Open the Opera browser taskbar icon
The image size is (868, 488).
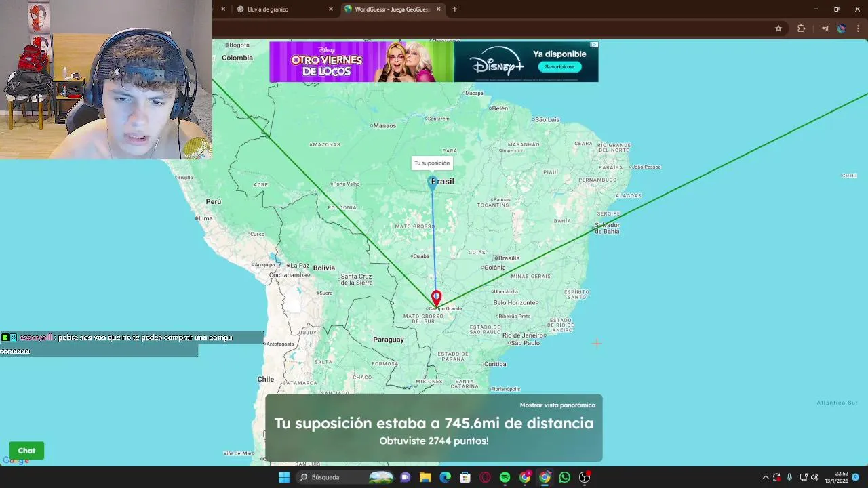click(485, 477)
